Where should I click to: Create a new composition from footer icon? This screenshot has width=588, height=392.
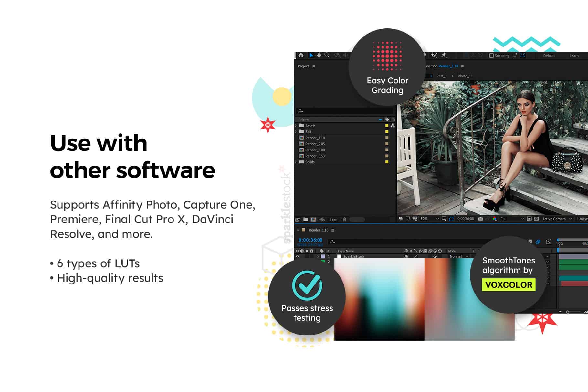[x=313, y=219]
